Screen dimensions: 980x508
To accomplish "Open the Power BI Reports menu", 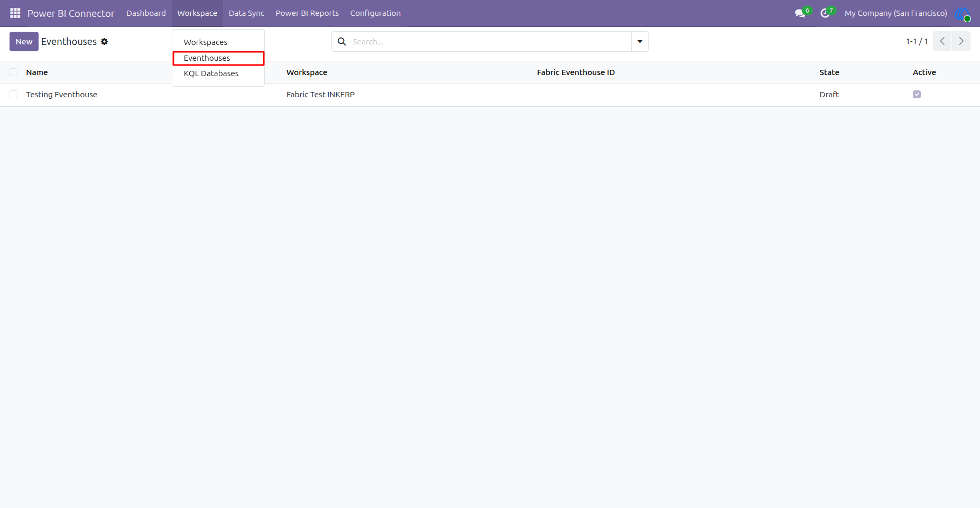I will click(307, 13).
